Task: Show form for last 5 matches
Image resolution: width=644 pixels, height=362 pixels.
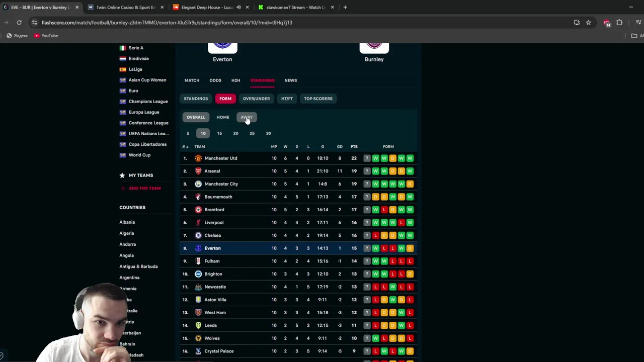Action: [x=188, y=133]
